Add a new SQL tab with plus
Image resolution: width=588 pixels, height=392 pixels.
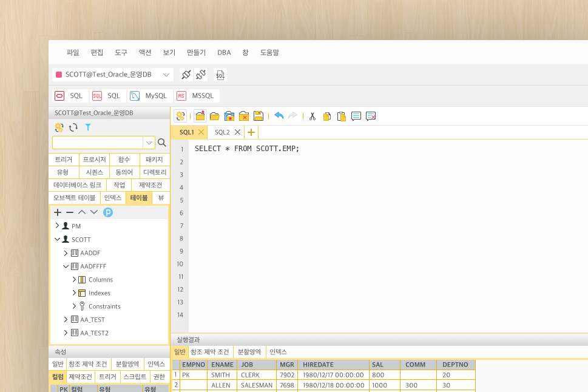click(x=251, y=132)
